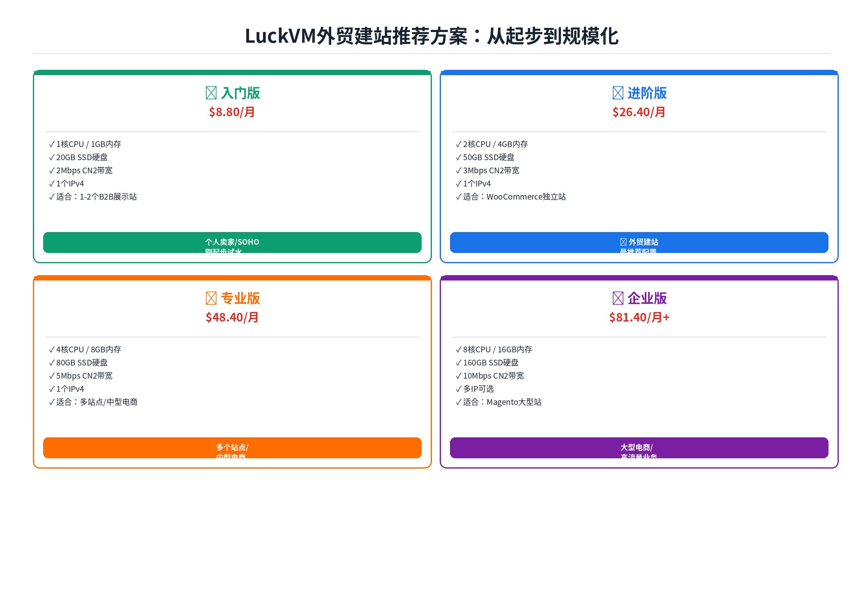This screenshot has height=616, width=863.
Task: Click the 3Mbps CN2带宽 line
Action: pos(487,170)
